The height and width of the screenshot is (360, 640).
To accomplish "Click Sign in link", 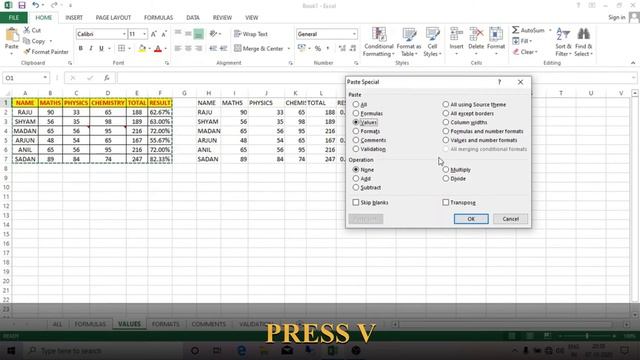I will coord(616,18).
